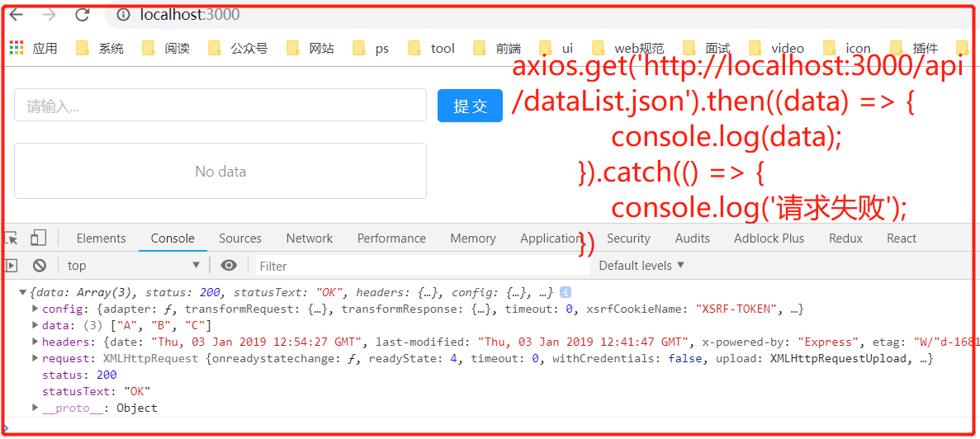The width and height of the screenshot is (980, 439).
Task: Click the console Filter field
Action: coord(423,266)
